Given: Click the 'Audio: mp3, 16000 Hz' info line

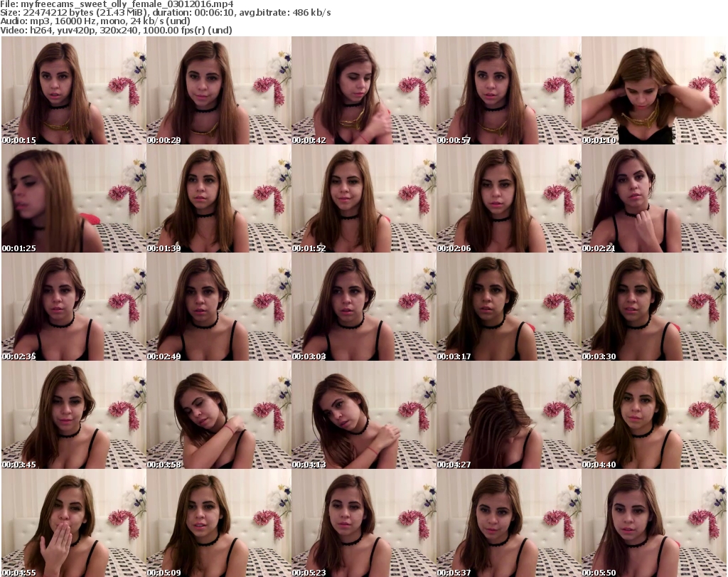Looking at the screenshot, I should [x=95, y=22].
